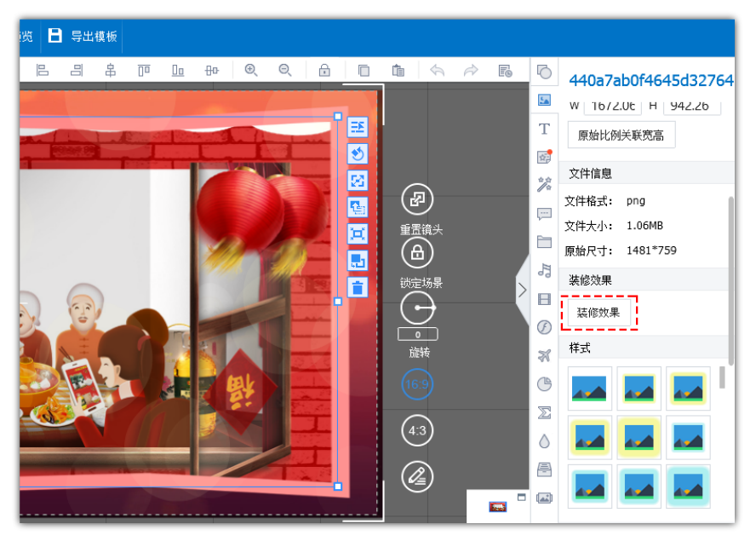
Task: Click 原始比例关联宽高 button
Action: tap(621, 135)
